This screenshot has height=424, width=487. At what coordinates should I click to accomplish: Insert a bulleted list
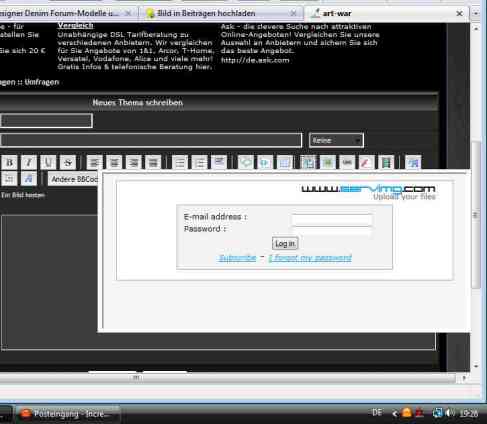[180, 162]
